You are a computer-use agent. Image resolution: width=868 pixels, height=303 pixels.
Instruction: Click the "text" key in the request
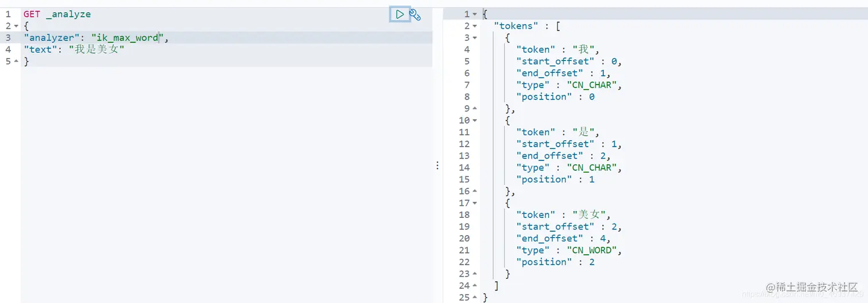[40, 49]
